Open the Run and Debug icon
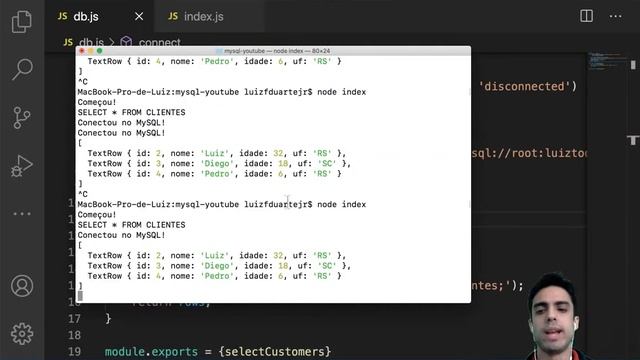 [22, 166]
